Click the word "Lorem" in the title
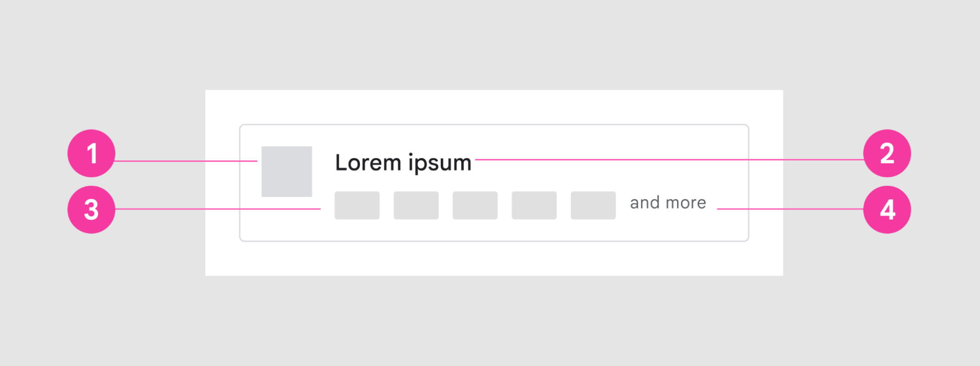The image size is (980, 366). point(368,163)
